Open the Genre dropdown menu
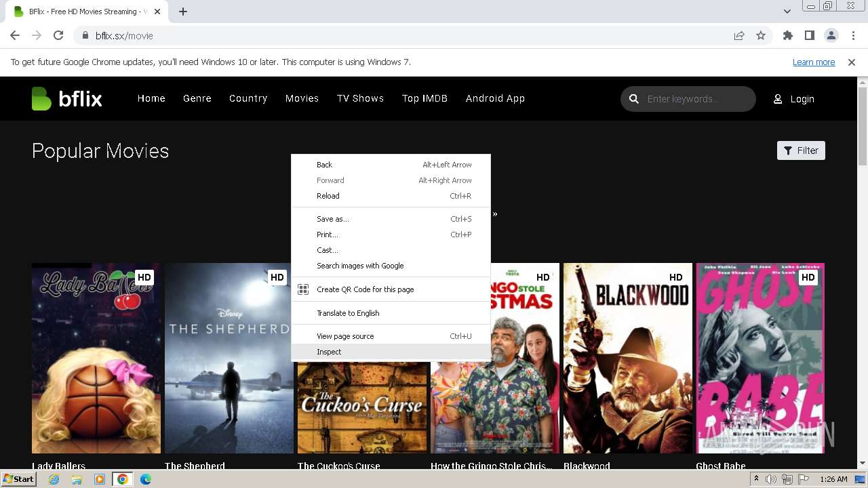The height and width of the screenshot is (488, 868). (x=197, y=99)
